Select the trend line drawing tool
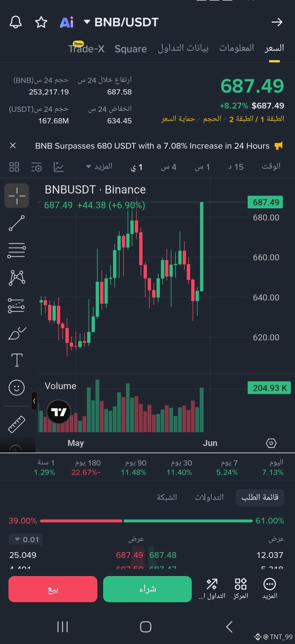Image resolution: width=295 pixels, height=644 pixels. coord(17,223)
